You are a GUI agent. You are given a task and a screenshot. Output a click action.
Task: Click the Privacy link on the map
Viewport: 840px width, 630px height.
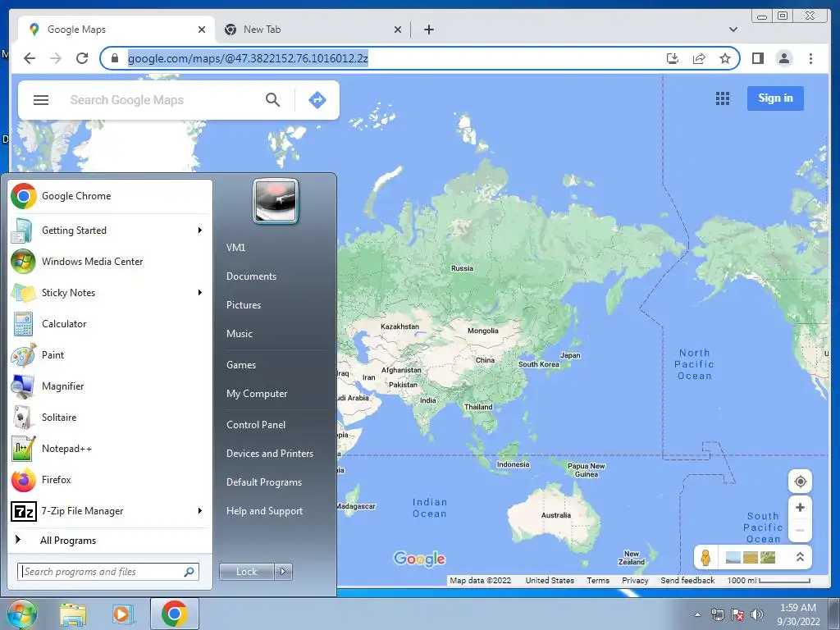pyautogui.click(x=635, y=580)
